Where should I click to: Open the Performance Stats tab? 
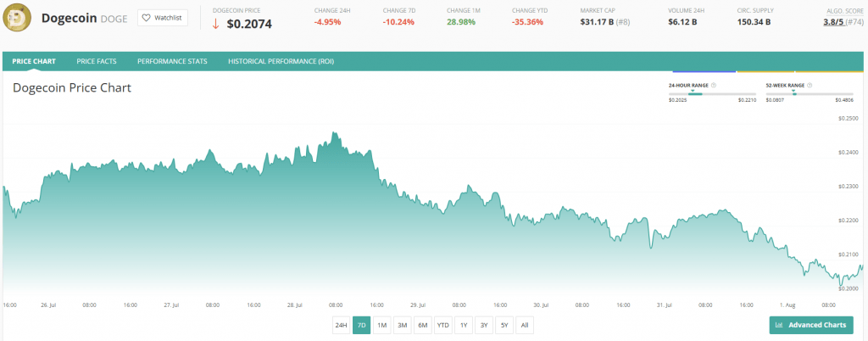tap(172, 62)
